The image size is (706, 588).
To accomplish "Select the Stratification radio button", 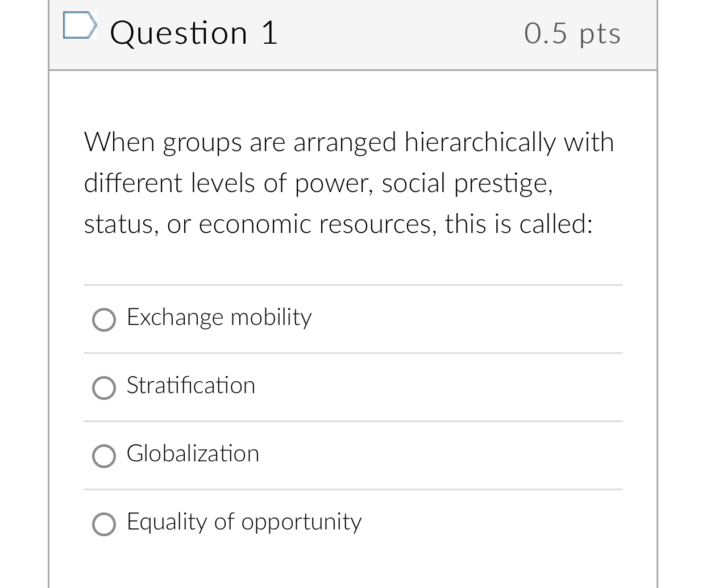I will point(104,388).
